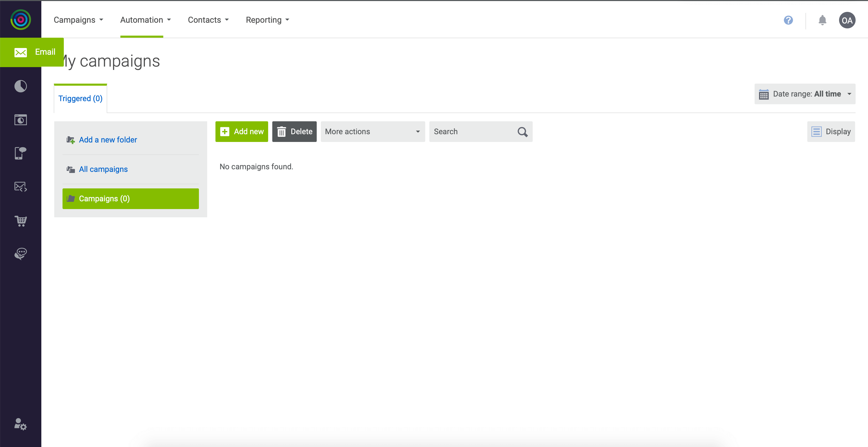Image resolution: width=868 pixels, height=447 pixels.
Task: Open the All campaigns folder link
Action: pyautogui.click(x=103, y=169)
